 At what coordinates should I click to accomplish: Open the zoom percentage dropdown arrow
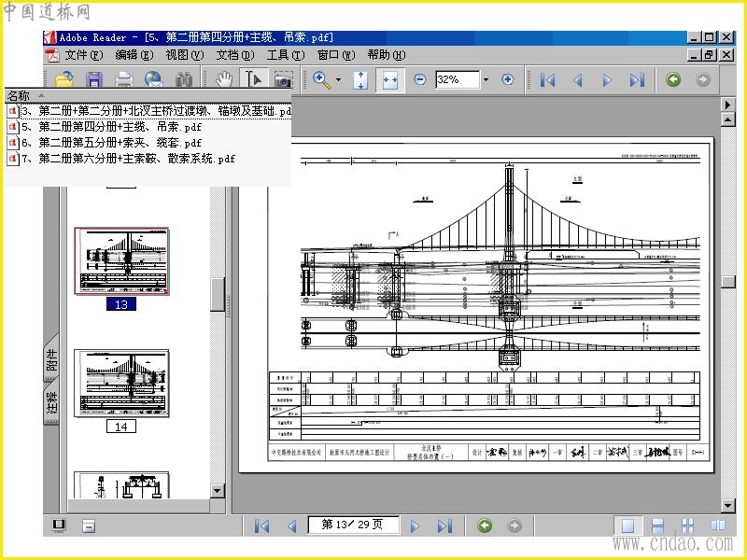coord(486,79)
